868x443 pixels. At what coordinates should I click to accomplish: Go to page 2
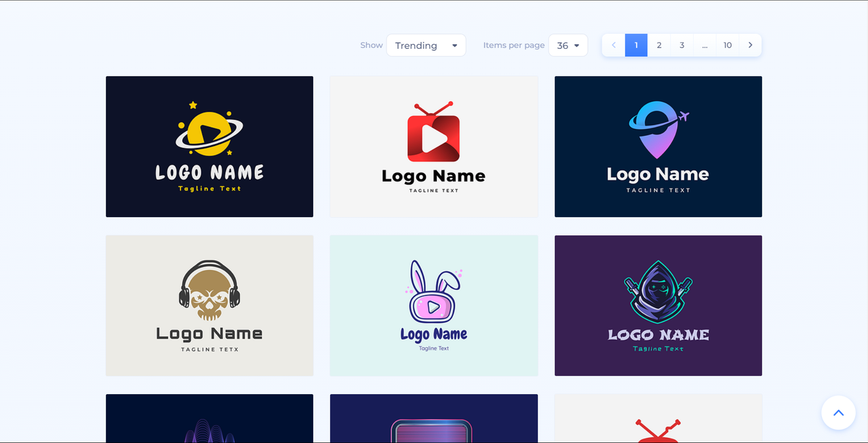coord(659,45)
